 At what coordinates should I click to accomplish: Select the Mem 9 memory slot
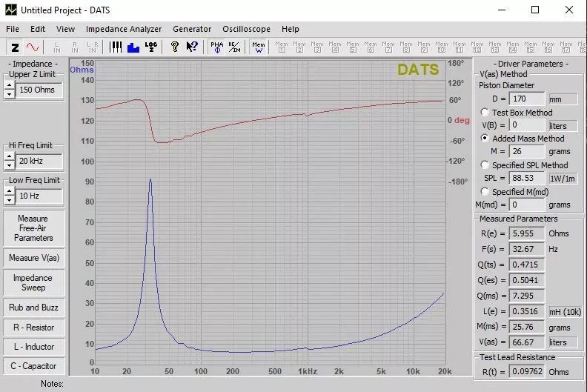coord(424,47)
